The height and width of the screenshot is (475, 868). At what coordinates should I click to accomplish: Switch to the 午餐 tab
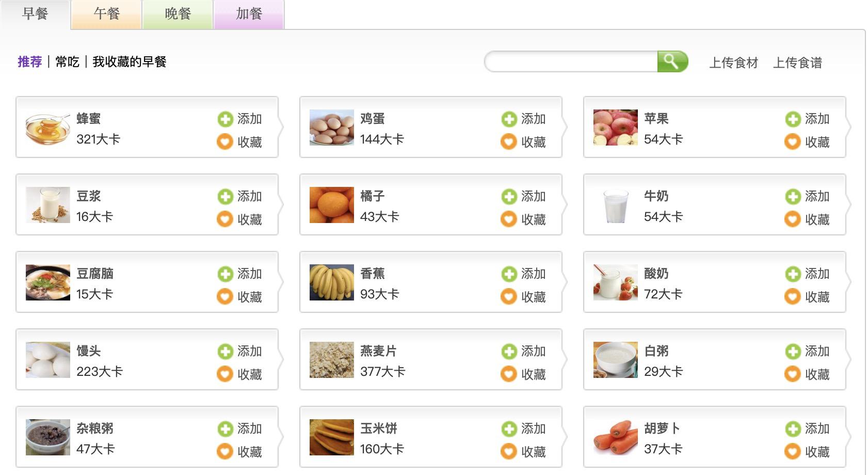106,14
